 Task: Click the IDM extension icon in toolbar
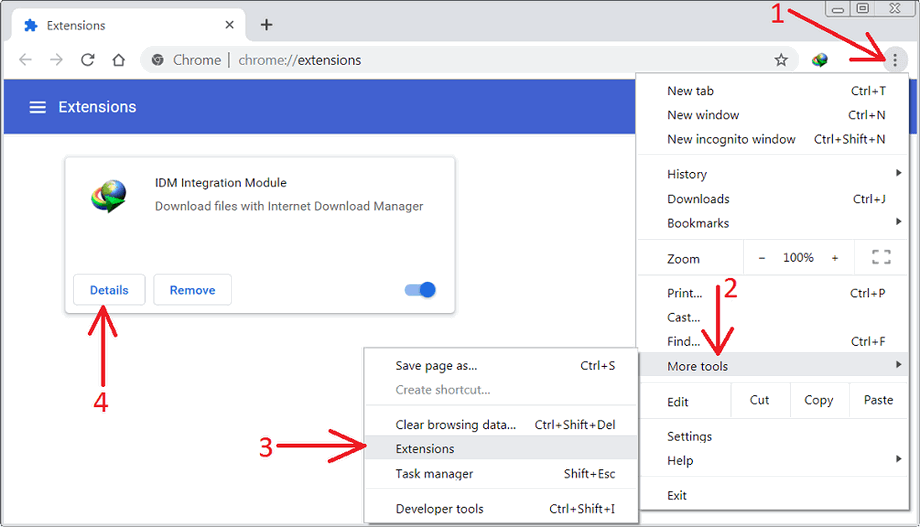coord(820,60)
